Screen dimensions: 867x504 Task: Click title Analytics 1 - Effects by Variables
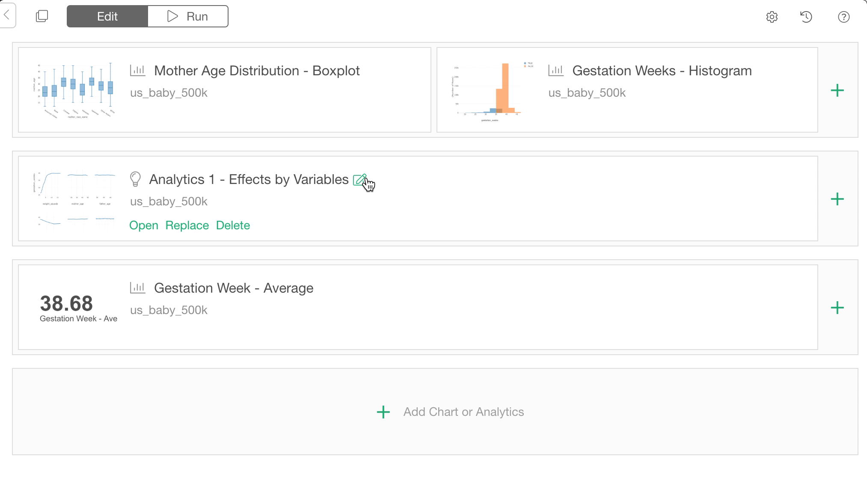[249, 179]
